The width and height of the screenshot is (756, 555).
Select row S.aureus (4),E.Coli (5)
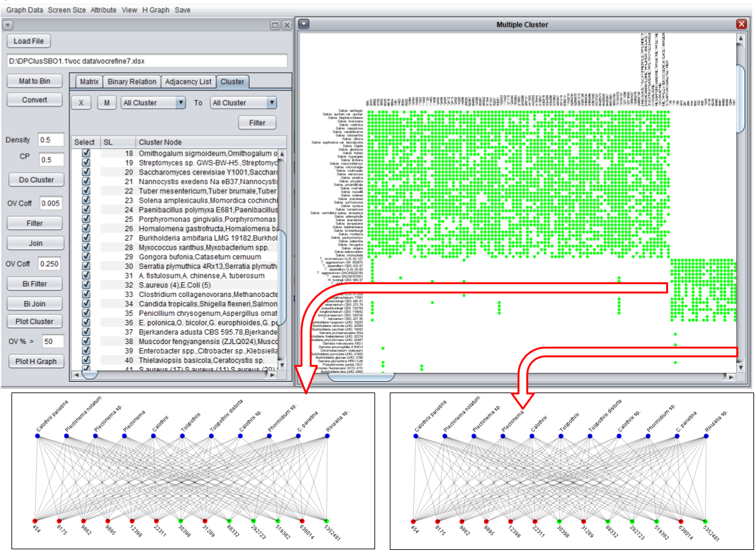point(175,285)
